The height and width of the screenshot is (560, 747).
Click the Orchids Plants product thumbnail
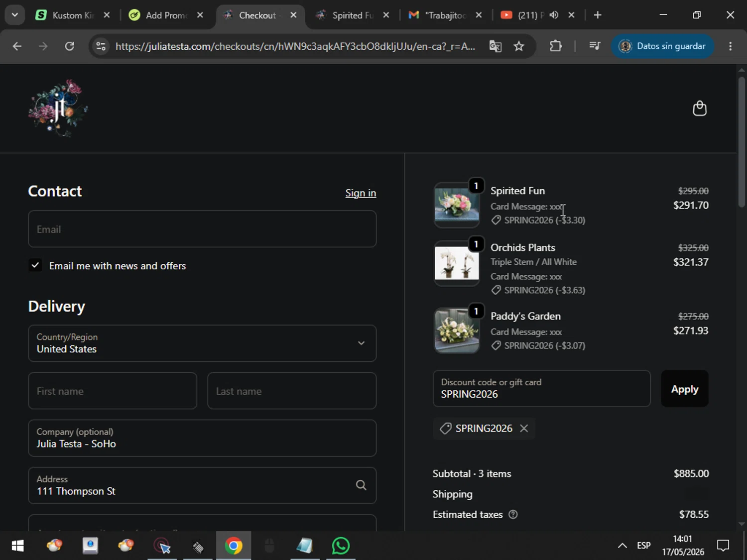(x=457, y=263)
